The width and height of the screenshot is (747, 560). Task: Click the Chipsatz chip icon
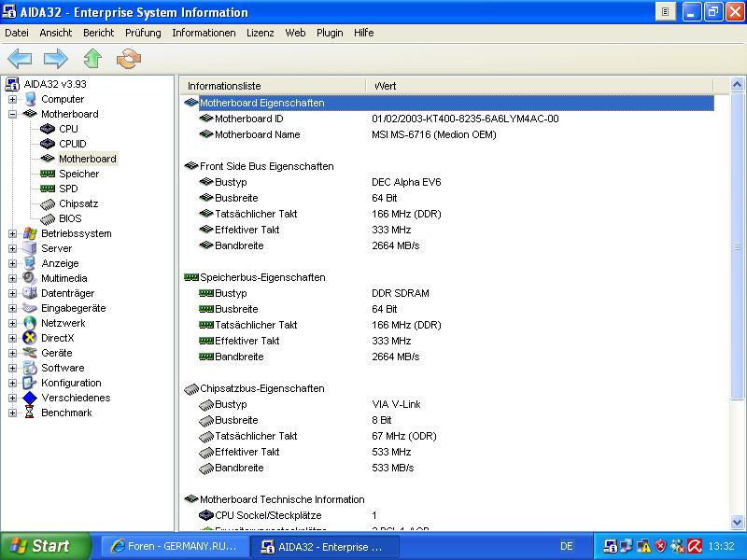pyautogui.click(x=48, y=203)
